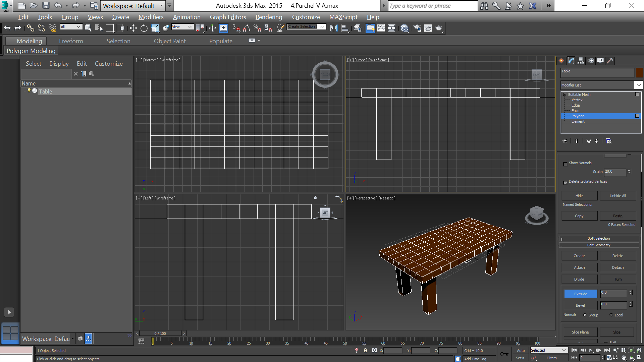
Task: Click the Align tool icon
Action: click(x=345, y=28)
